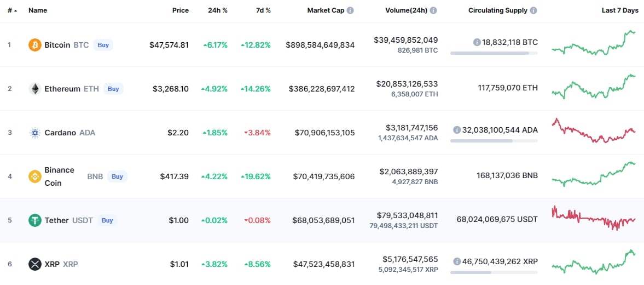This screenshot has height=285, width=644.
Task: Sort the table by Price column
Action: click(181, 10)
